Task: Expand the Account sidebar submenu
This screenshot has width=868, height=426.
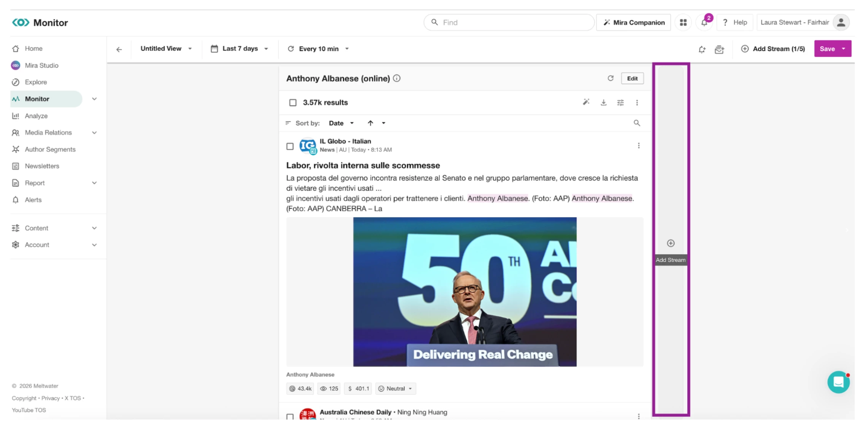Action: pos(94,245)
